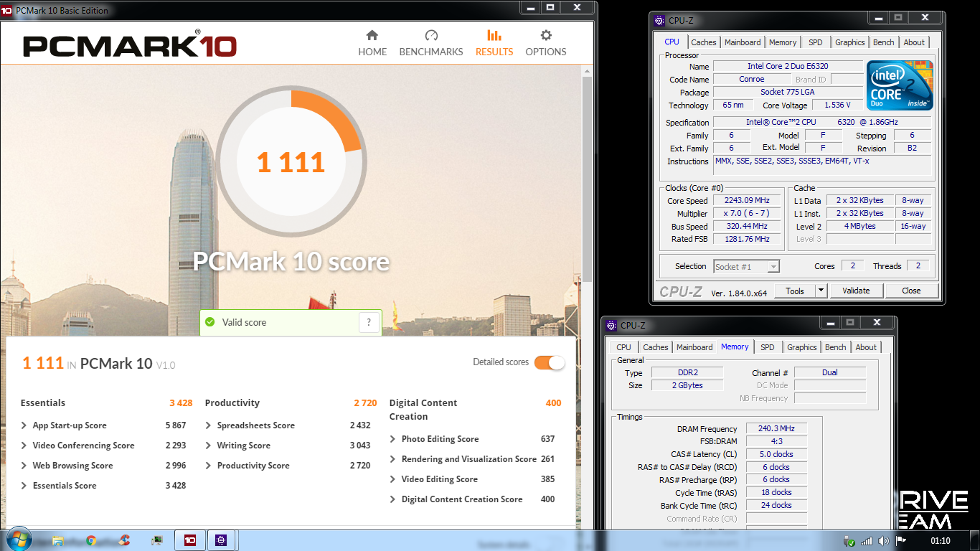This screenshot has width=980, height=551.
Task: Click the Close button in CPU-Z
Action: pyautogui.click(x=911, y=291)
